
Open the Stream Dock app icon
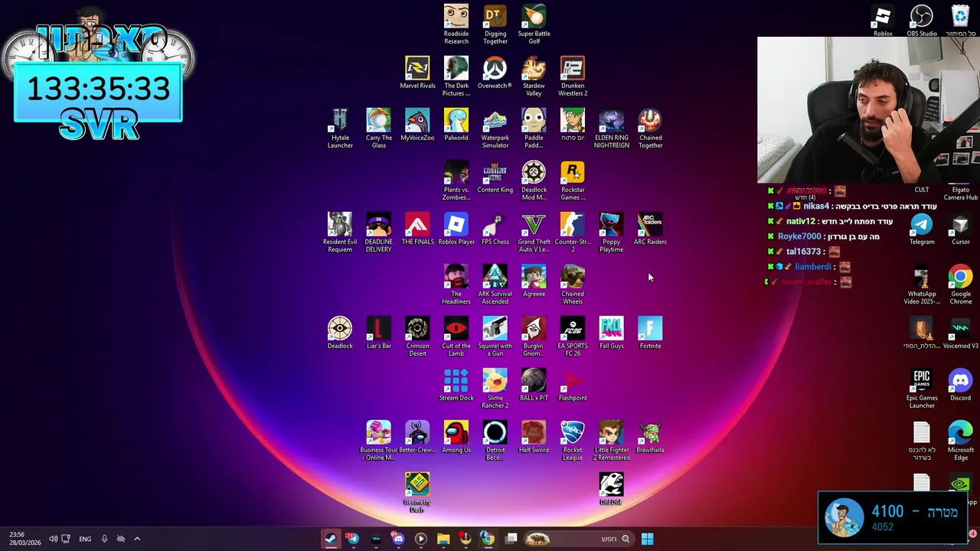pyautogui.click(x=456, y=385)
